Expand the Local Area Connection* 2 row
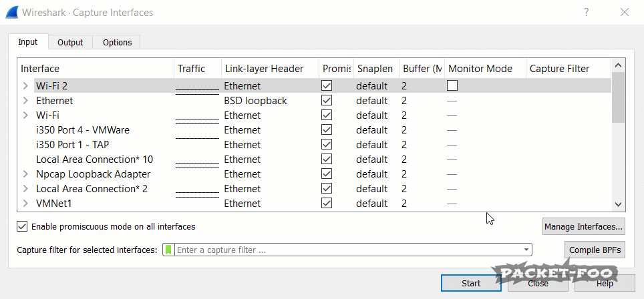The image size is (644, 299). [26, 189]
